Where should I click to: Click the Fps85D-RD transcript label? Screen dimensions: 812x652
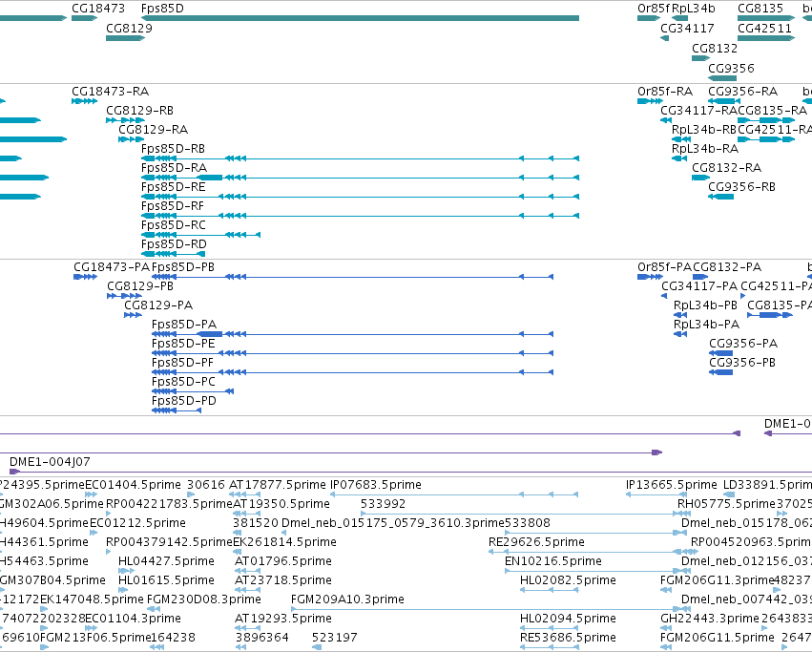pos(174,244)
